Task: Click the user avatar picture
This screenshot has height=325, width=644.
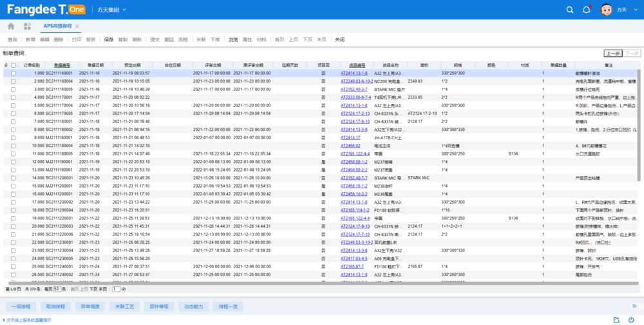Action: (x=606, y=10)
